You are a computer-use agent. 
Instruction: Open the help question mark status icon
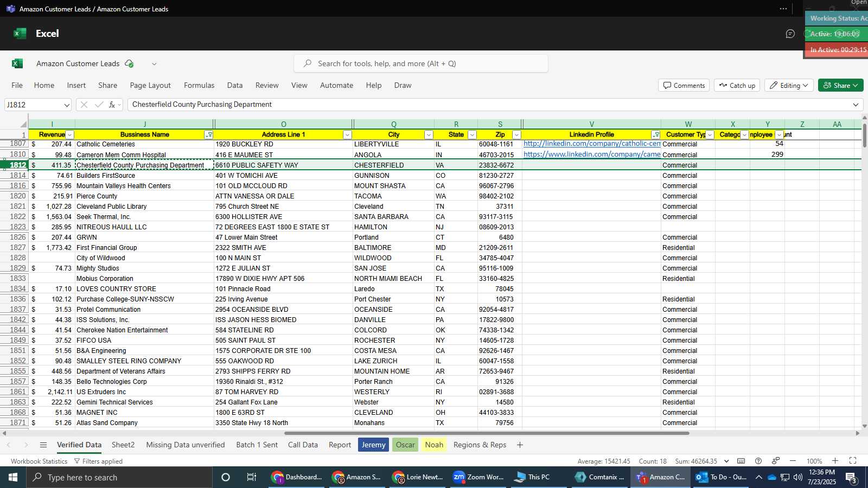[x=758, y=461]
